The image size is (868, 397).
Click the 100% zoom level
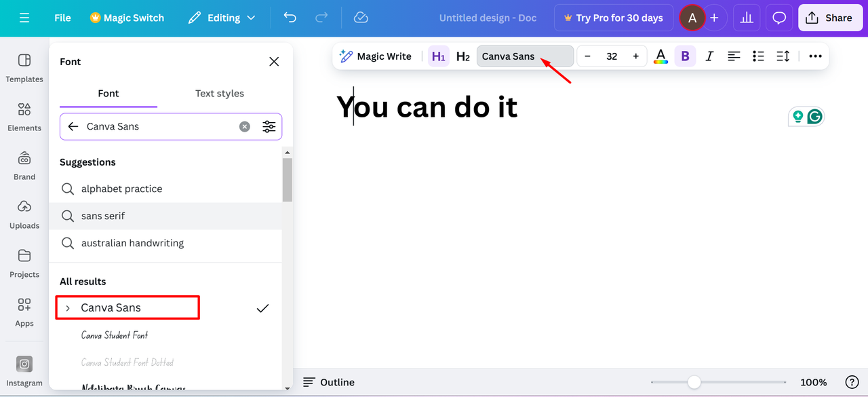click(813, 382)
